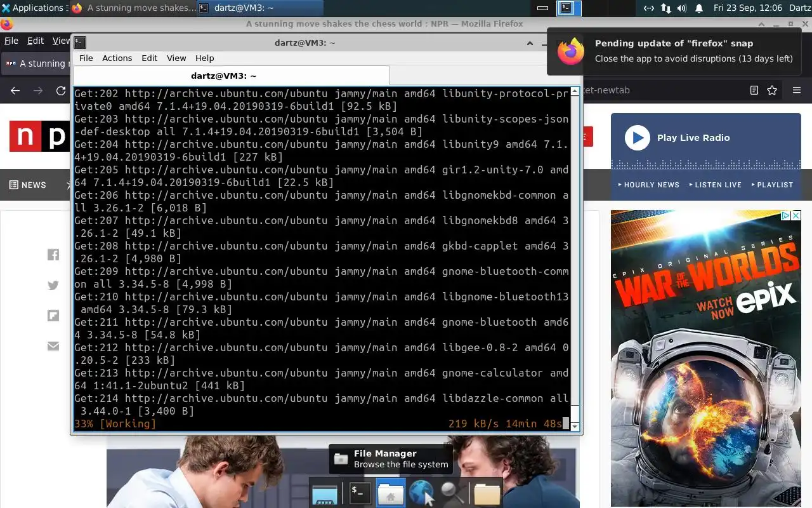Open Firefox Edit menu
Viewport: 812px width, 508px height.
[x=36, y=41]
